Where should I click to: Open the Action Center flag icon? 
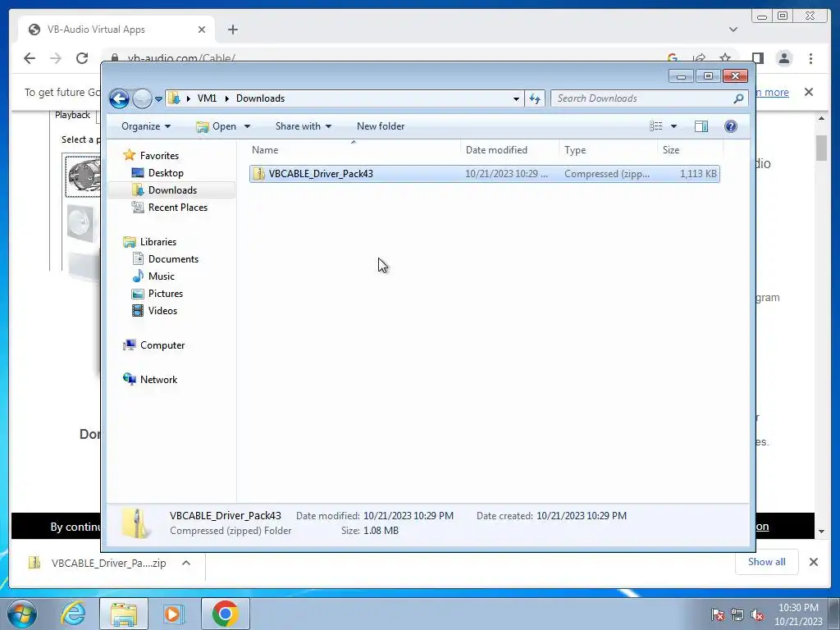(718, 614)
